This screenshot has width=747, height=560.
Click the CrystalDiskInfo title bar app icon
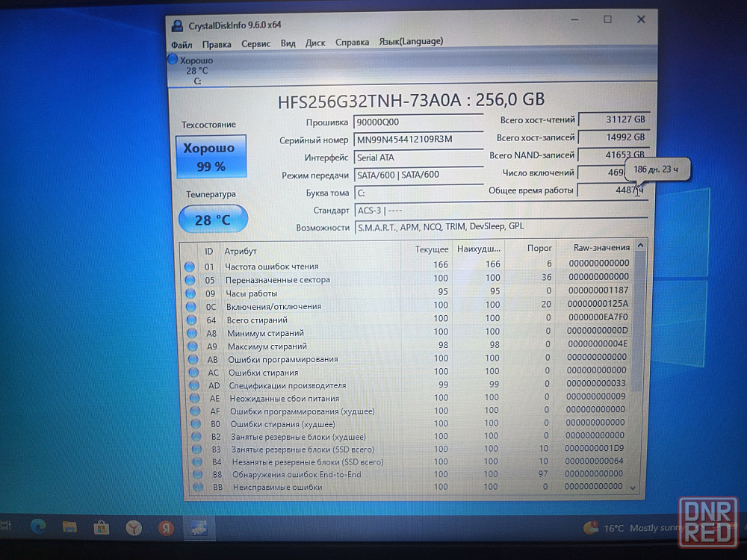click(177, 25)
